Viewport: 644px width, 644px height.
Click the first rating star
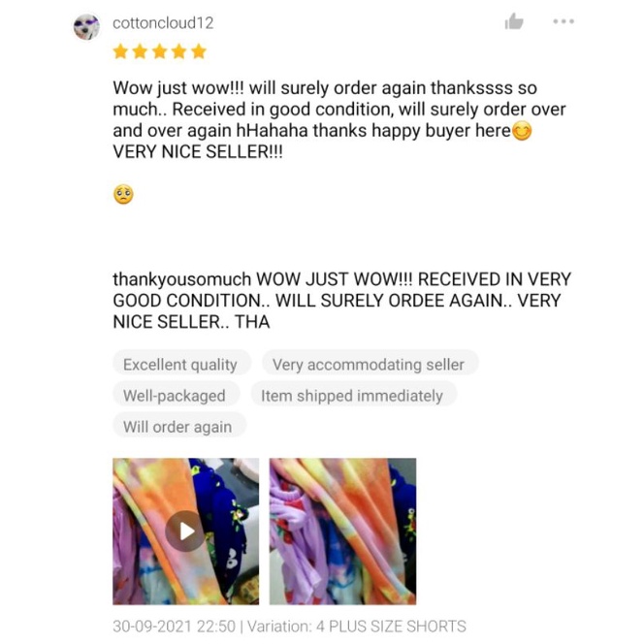pyautogui.click(x=120, y=52)
